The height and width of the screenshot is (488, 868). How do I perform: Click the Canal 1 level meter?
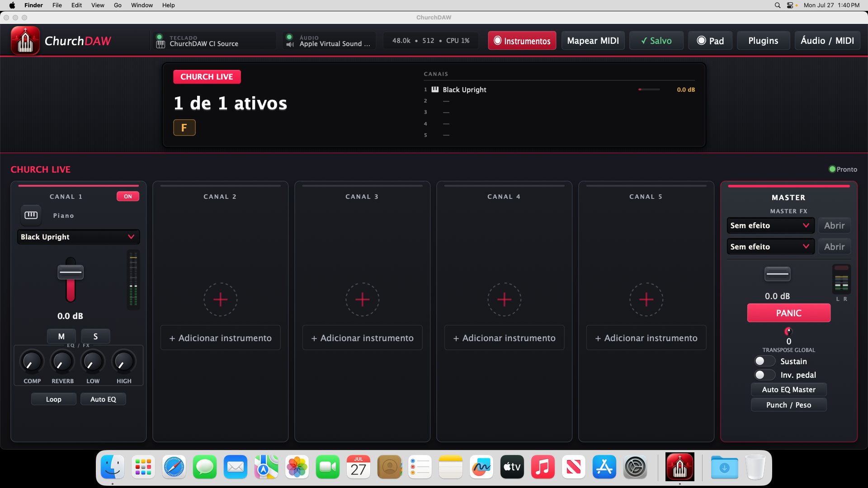133,279
